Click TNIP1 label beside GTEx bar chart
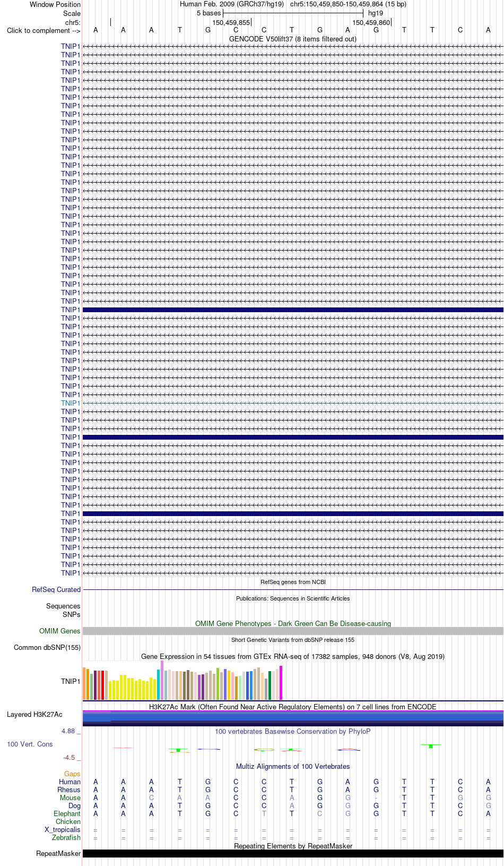Viewport: 504px width, 866px height. coord(71,681)
